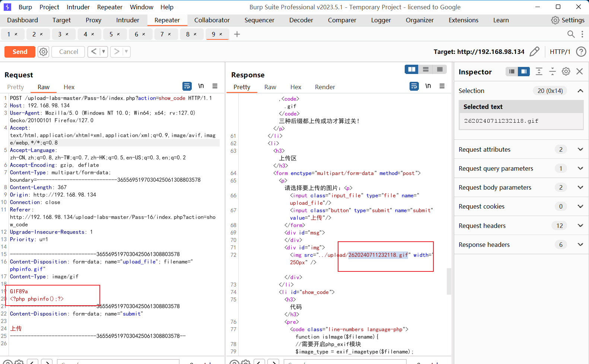Screen dimensions: 589x364
Task: Open the history back dropdown arrow
Action: coord(104,52)
